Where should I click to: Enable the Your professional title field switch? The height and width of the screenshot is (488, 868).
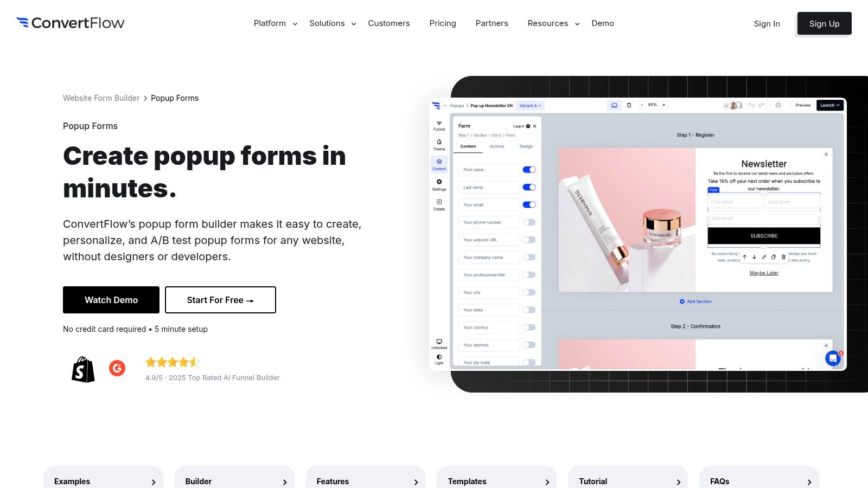pyautogui.click(x=529, y=275)
